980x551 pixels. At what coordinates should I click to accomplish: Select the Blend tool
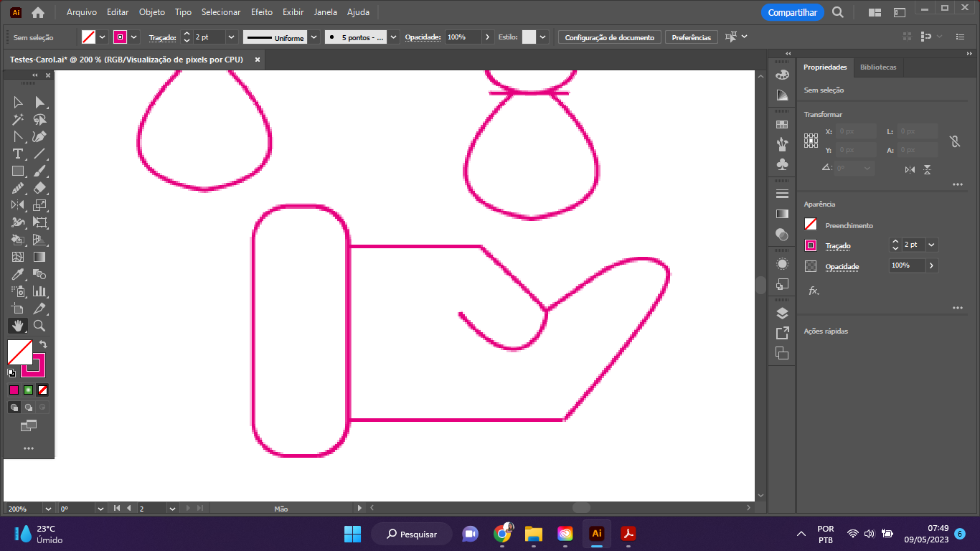(x=39, y=274)
